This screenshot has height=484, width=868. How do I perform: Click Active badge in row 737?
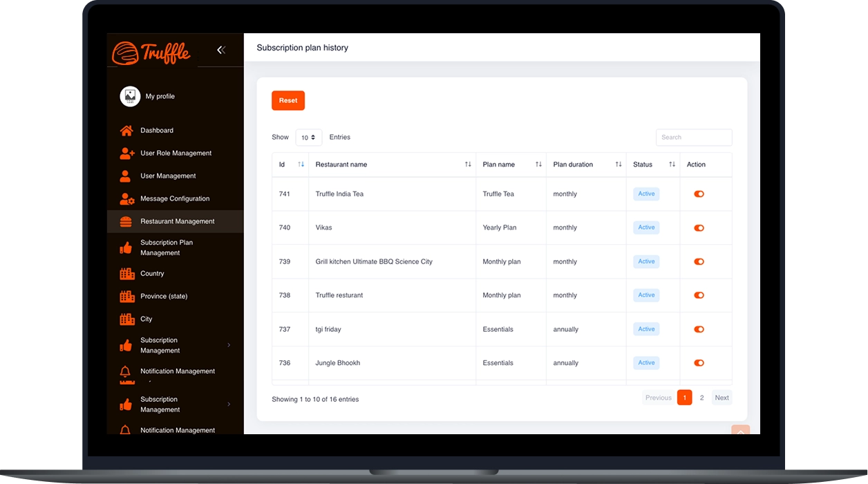(x=646, y=329)
